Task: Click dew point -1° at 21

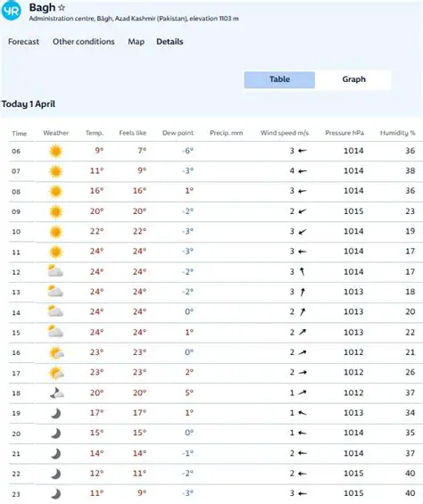Action: 188,453
